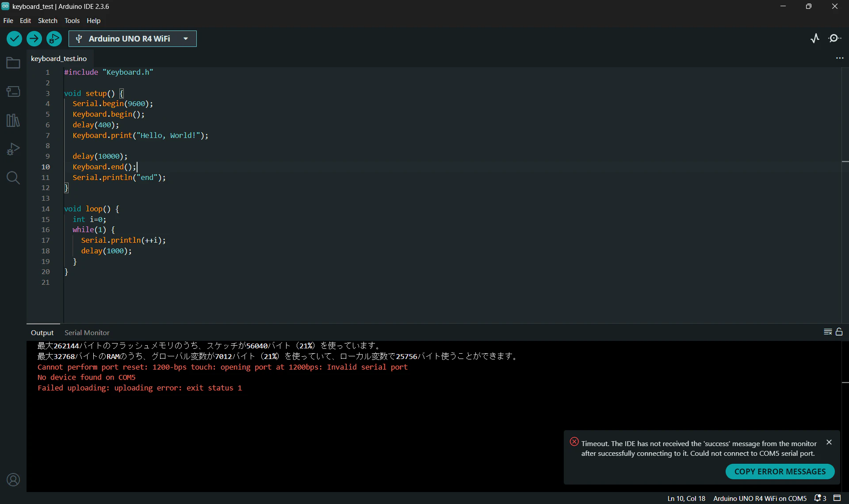Open the Boards Manager panel
The height and width of the screenshot is (504, 849).
click(13, 92)
